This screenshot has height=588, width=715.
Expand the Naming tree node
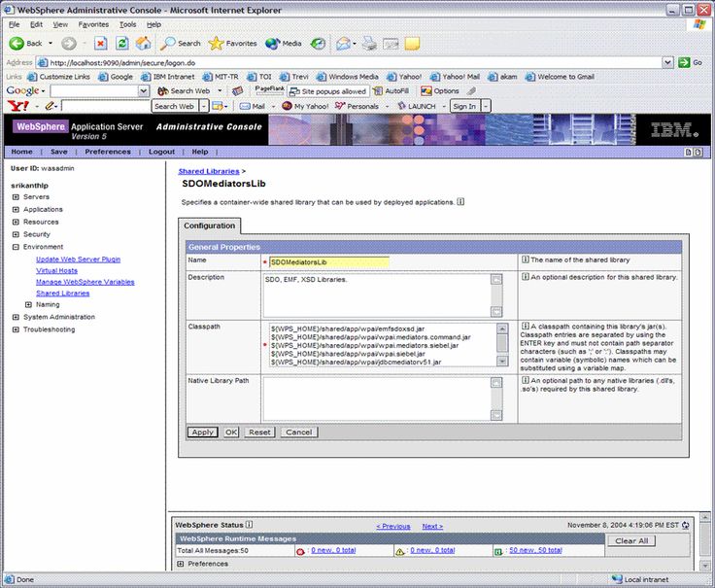28,304
